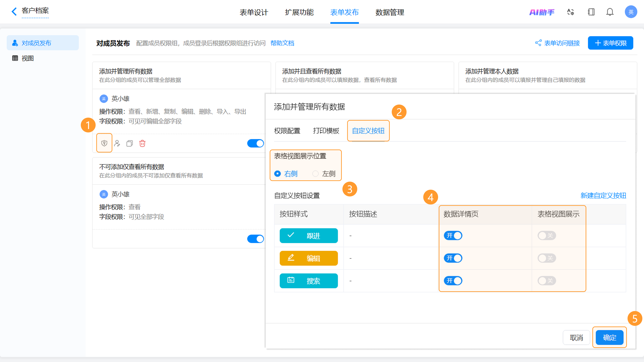
Task: Turn off 数据详情页 for the 跟进 button
Action: click(453, 235)
